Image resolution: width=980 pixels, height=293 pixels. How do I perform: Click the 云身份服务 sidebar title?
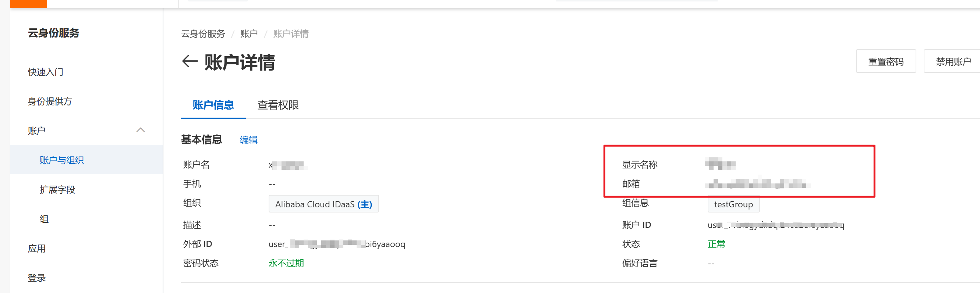pyautogui.click(x=54, y=33)
